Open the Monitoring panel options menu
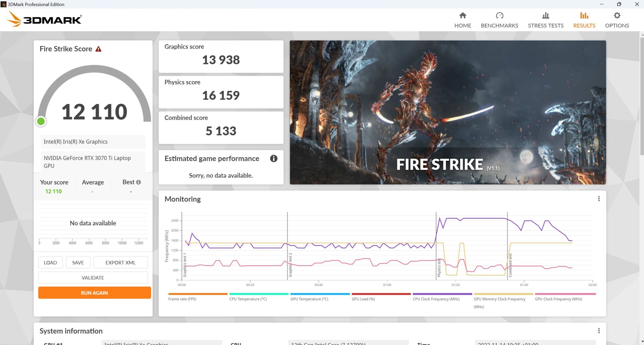The width and height of the screenshot is (644, 345). pos(598,199)
